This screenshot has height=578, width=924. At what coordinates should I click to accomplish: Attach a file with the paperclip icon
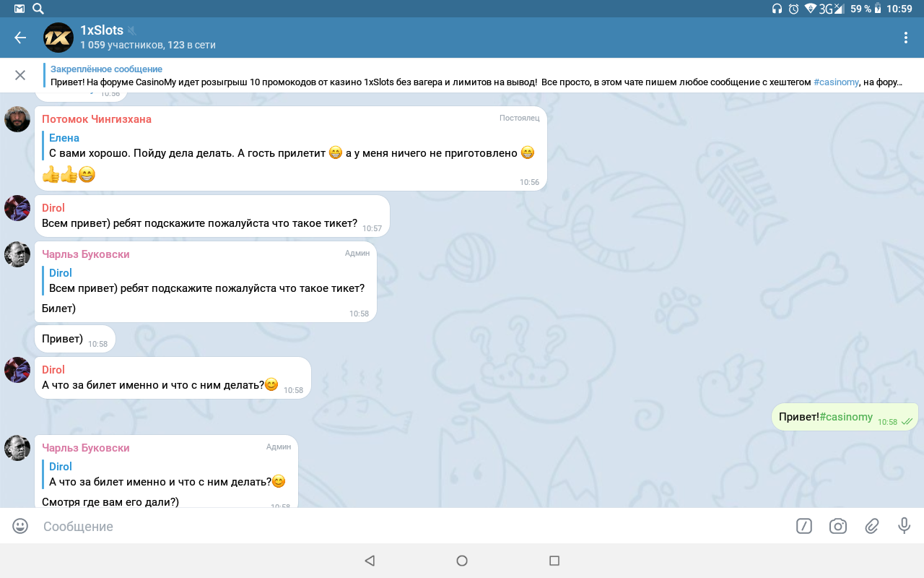tap(872, 526)
